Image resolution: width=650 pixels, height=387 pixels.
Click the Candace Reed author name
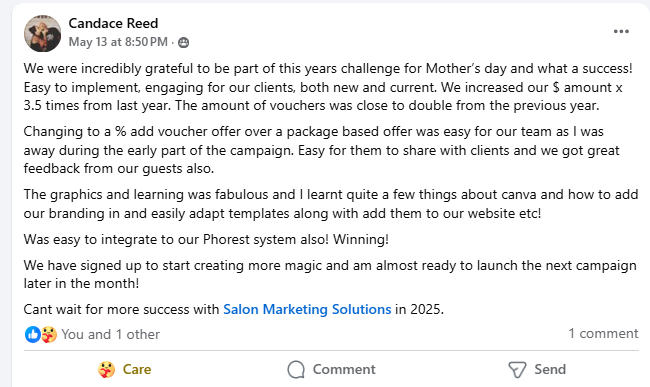click(x=113, y=23)
